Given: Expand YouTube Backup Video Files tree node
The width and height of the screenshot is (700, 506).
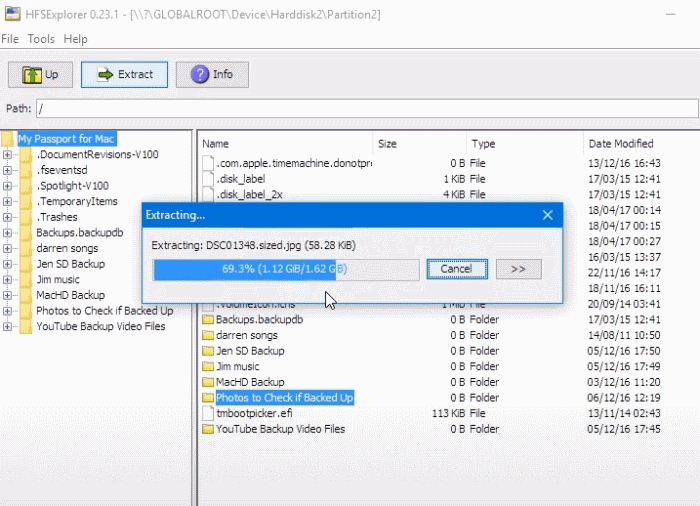Looking at the screenshot, I should point(7,326).
